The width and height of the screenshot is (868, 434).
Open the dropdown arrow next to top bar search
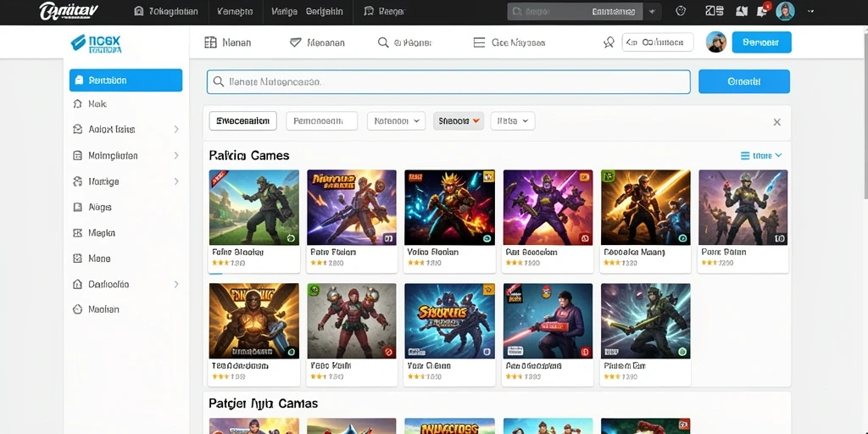(652, 11)
